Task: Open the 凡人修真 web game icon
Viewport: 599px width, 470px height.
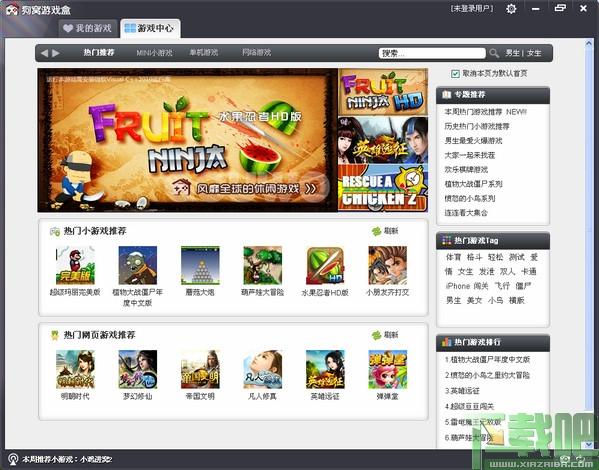Action: (262, 369)
